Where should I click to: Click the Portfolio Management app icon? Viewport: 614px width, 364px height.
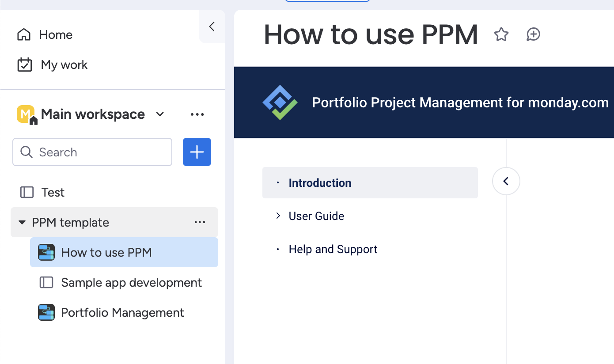point(46,312)
